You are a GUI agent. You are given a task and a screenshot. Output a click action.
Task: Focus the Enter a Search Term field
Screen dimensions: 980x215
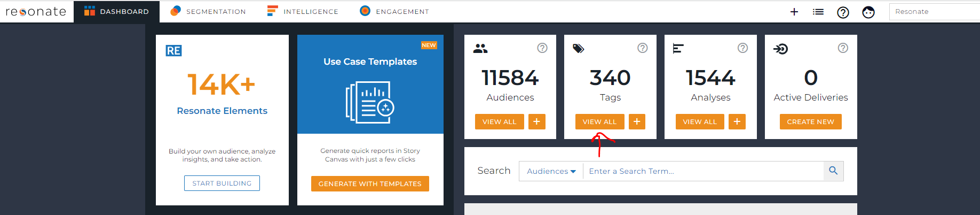click(704, 171)
